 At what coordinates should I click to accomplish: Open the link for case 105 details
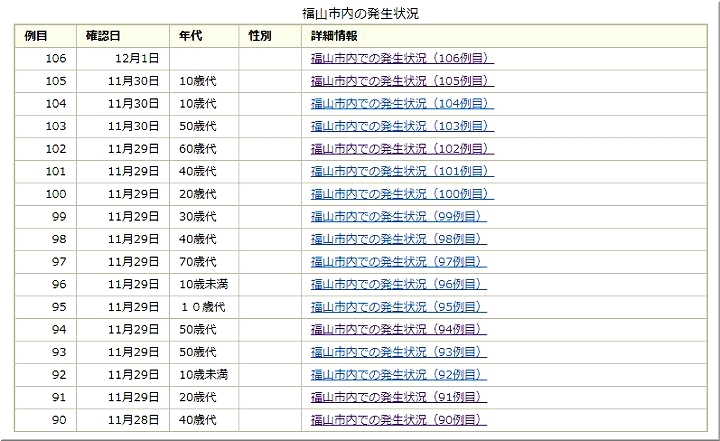point(402,81)
